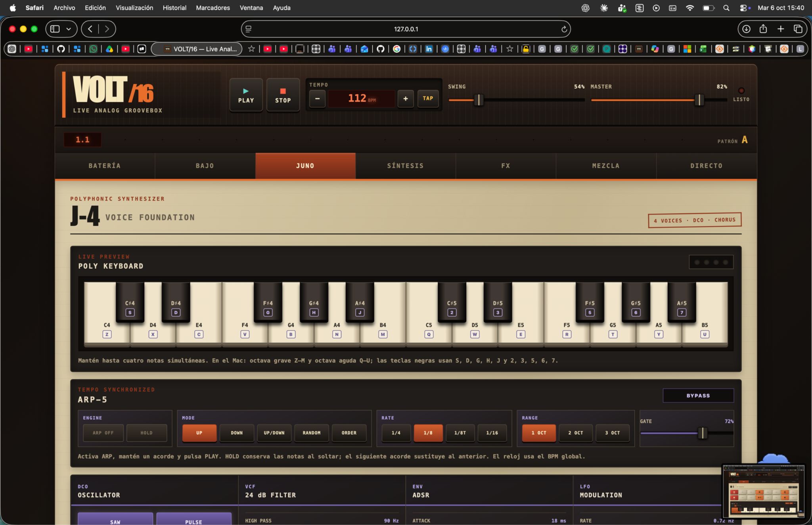Open the FX tab
Viewport: 812px width, 525px height.
pyautogui.click(x=506, y=166)
